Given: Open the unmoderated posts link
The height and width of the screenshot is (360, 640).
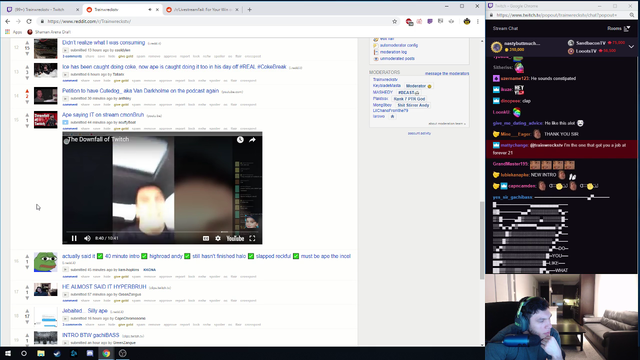Looking at the screenshot, I should 397,58.
